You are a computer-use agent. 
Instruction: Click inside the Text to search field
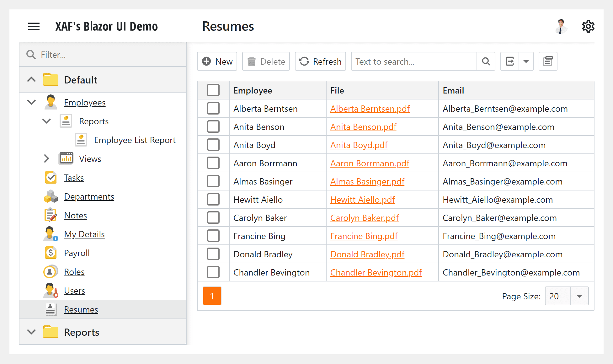408,61
